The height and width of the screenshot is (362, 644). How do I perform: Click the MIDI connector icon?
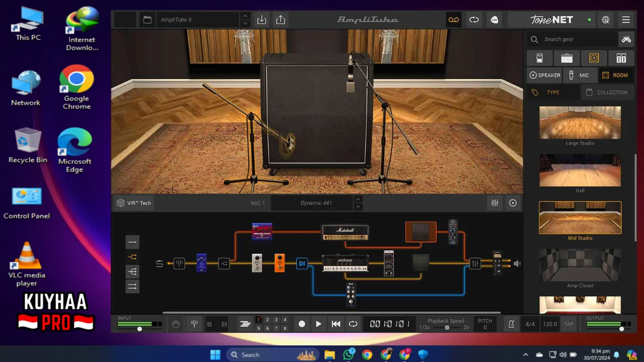tap(176, 324)
